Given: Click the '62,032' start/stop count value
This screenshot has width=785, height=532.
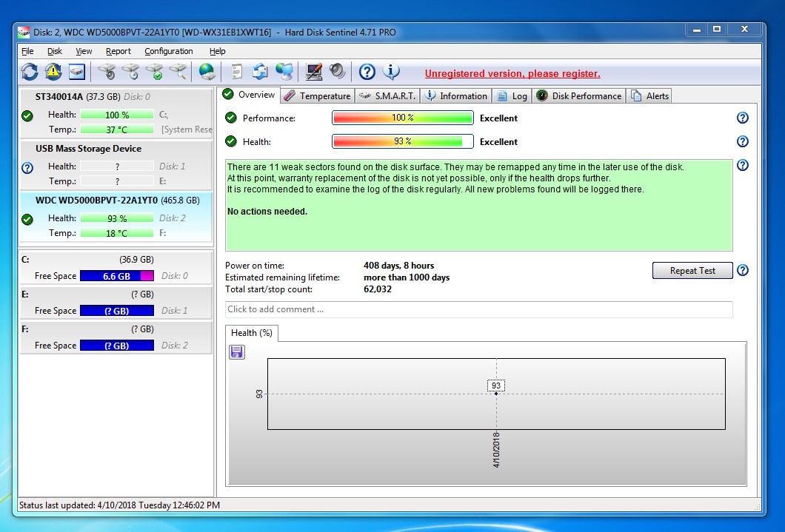Looking at the screenshot, I should 378,289.
